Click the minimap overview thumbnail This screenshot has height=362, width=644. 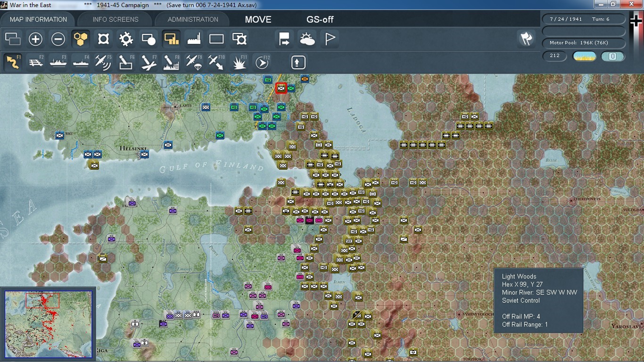click(48, 323)
